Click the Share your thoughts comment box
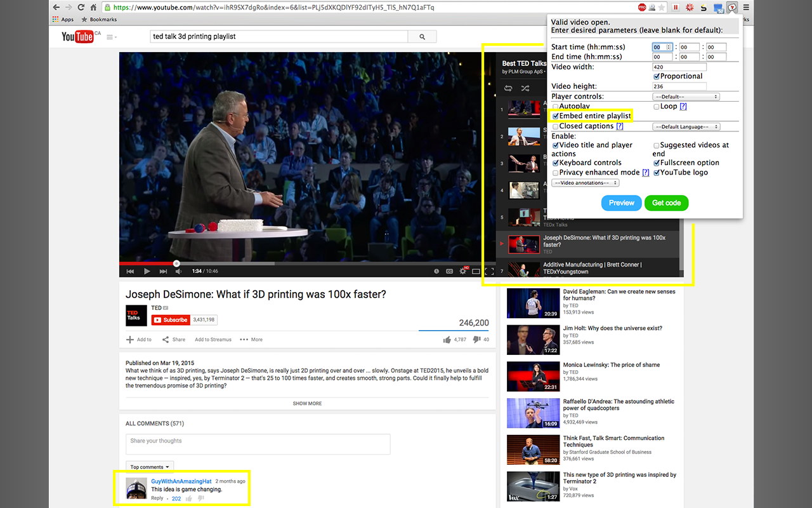Screen dimensions: 812x508 (258, 444)
